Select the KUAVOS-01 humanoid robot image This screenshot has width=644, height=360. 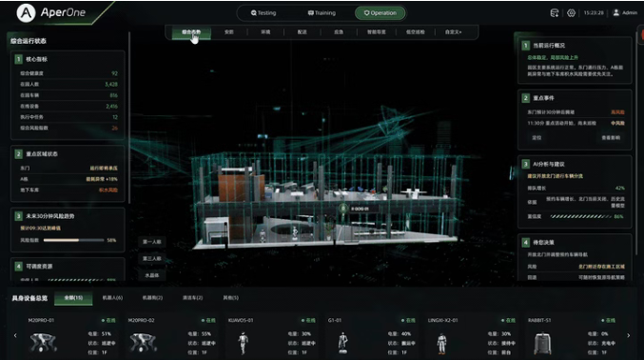point(244,343)
